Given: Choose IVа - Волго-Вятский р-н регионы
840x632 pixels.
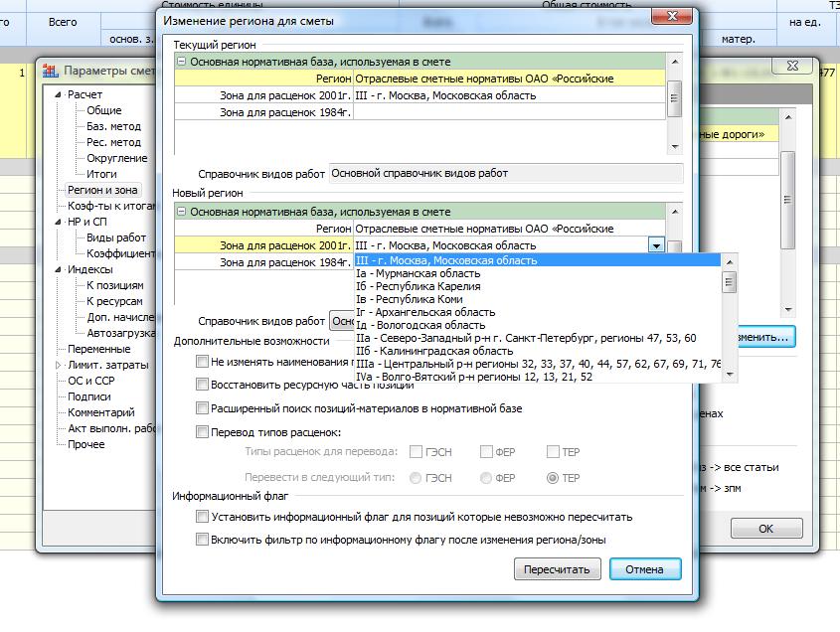Looking at the screenshot, I should pyautogui.click(x=538, y=377).
